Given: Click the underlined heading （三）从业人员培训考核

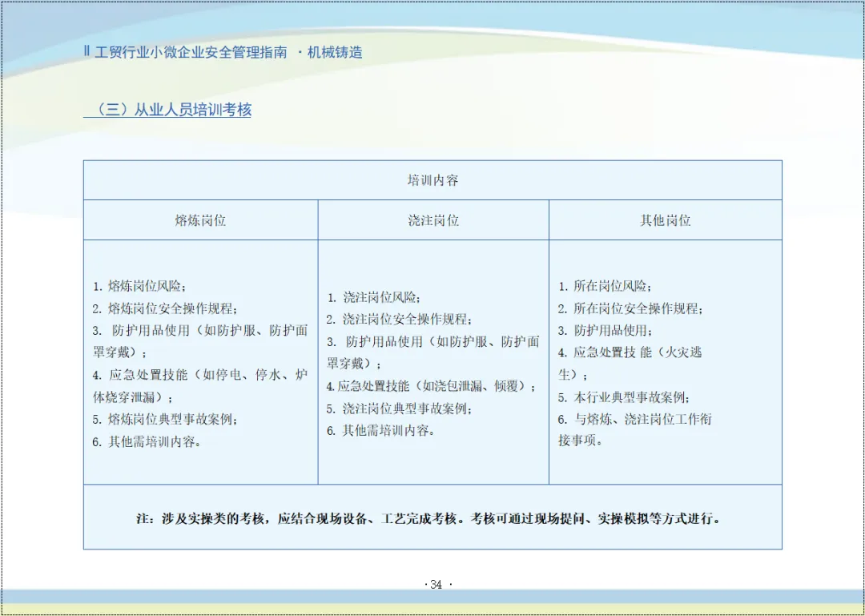Looking at the screenshot, I should pyautogui.click(x=167, y=109).
